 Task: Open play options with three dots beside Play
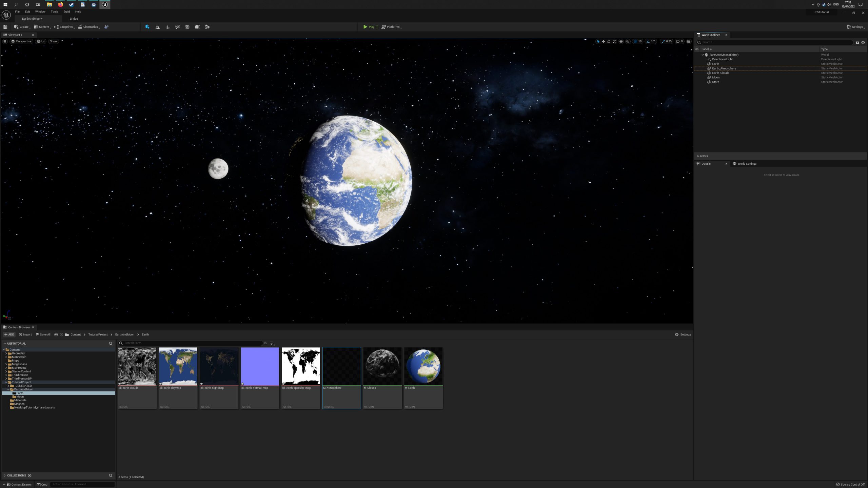(x=377, y=27)
